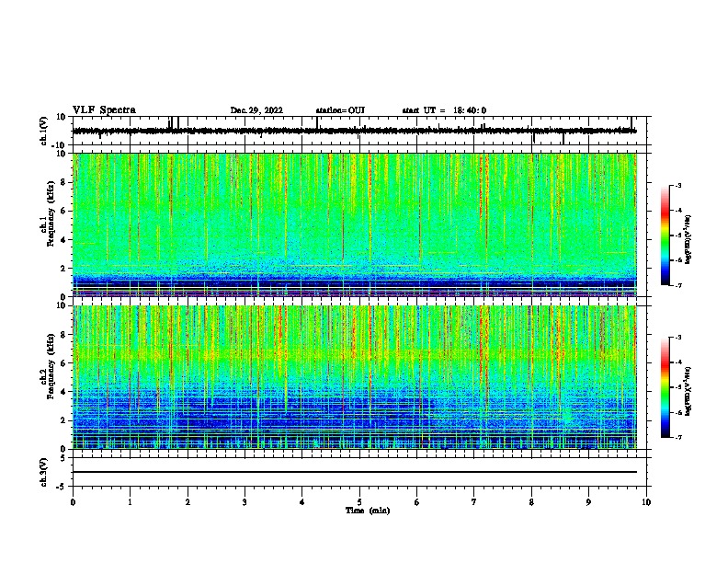Click the ch.2 frequency spectrogram panel
The width and height of the screenshot is (728, 563).
point(355,377)
